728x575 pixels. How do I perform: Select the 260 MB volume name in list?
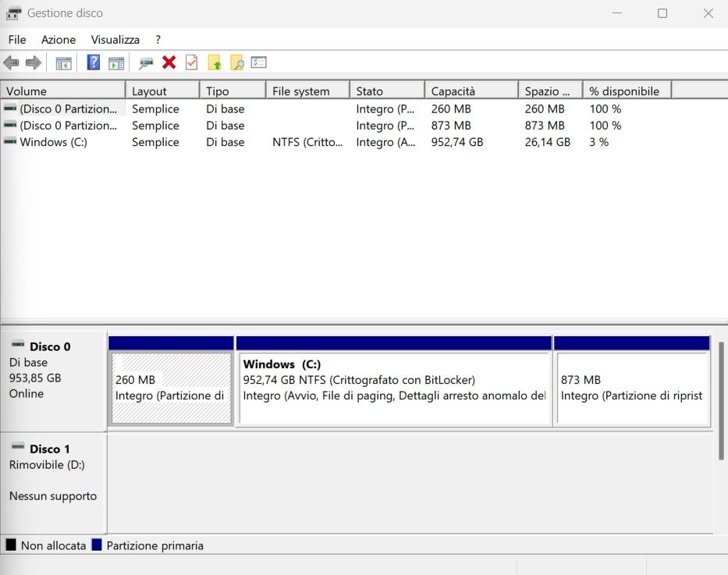click(68, 108)
